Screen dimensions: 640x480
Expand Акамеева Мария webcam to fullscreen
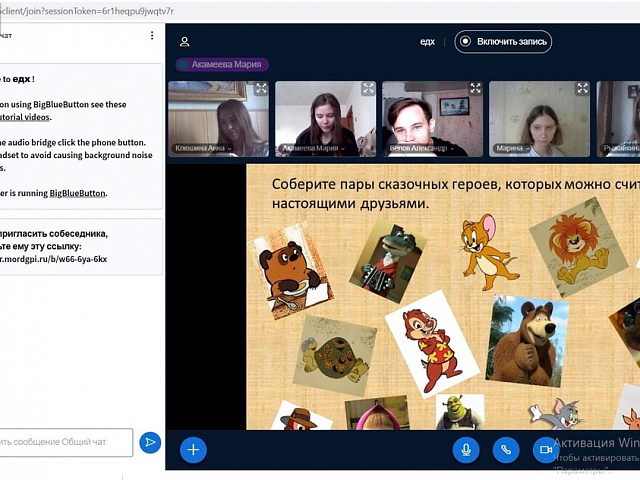(x=368, y=88)
